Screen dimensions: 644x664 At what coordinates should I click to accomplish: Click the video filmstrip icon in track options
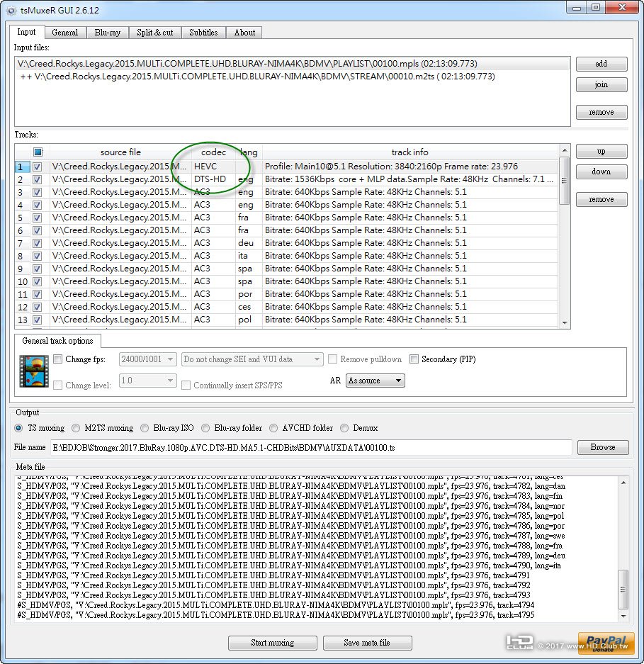34,371
